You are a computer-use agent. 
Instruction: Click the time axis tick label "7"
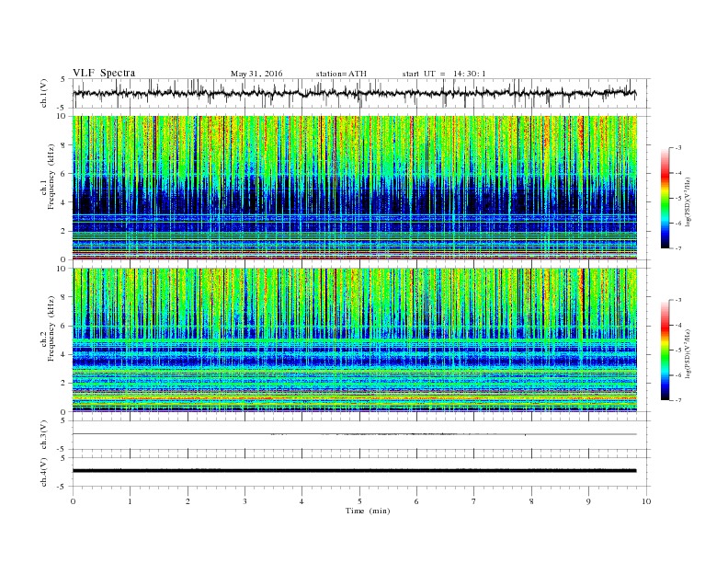coord(474,501)
